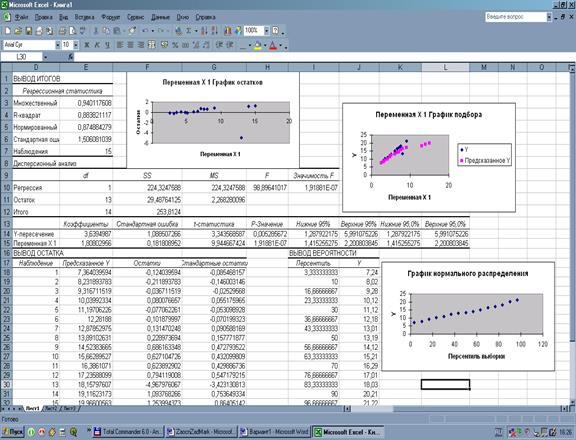Expand the font size 10 dropdown

(76, 45)
